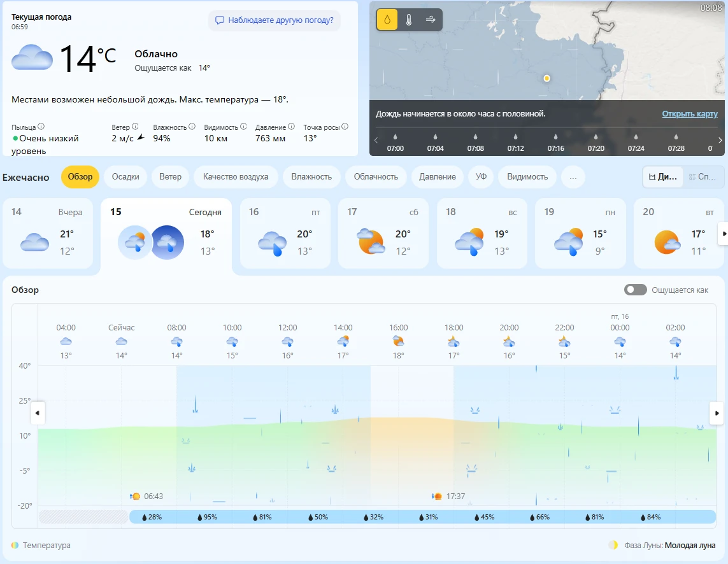Show earlier times on rain timeline
The width and height of the screenshot is (728, 564).
click(376, 140)
